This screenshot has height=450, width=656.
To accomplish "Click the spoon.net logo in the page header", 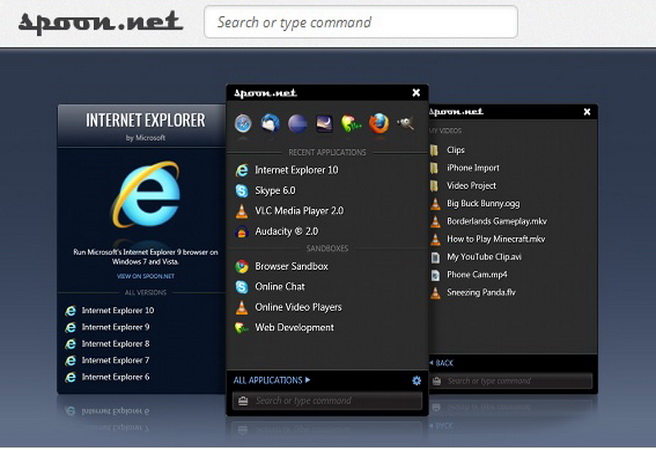I will tap(100, 23).
